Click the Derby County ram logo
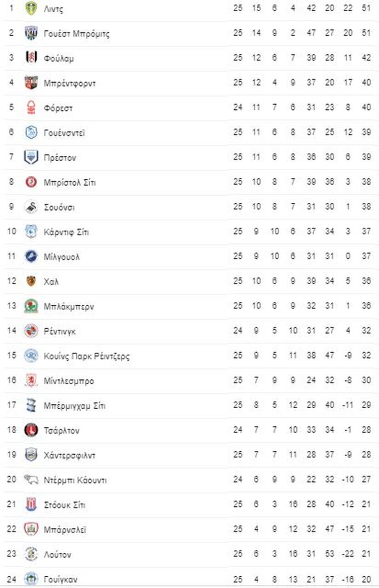The height and width of the screenshot is (588, 379). click(31, 480)
